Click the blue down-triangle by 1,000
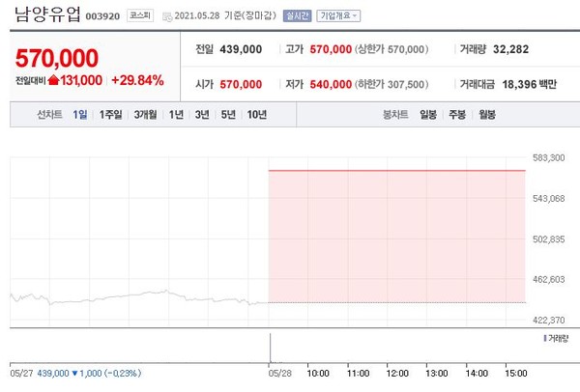The width and height of the screenshot is (580, 392). click(x=75, y=372)
